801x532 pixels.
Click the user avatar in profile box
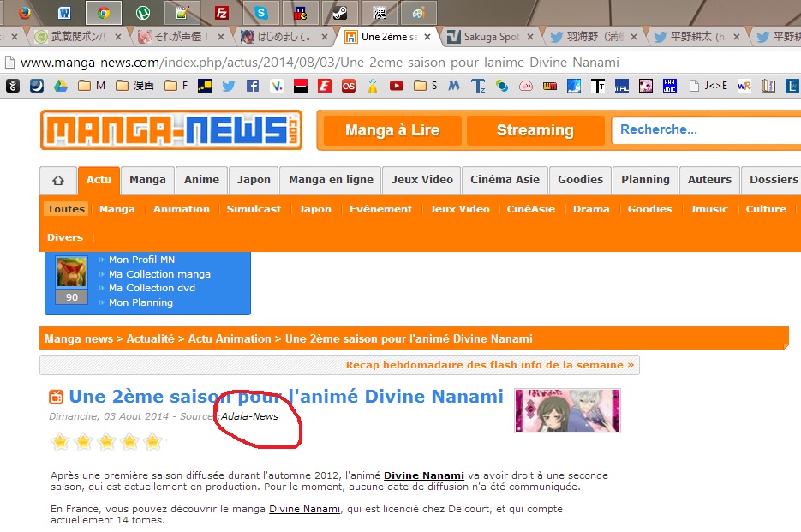(71, 272)
